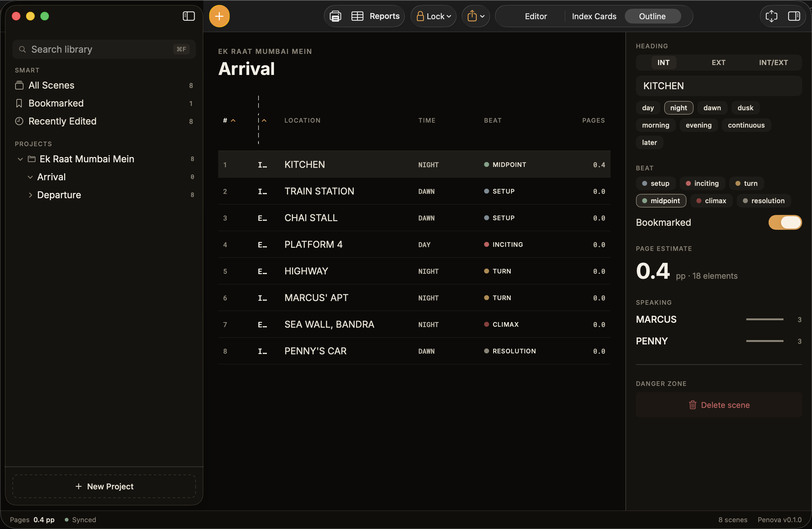This screenshot has width=812, height=529.
Task: Click the Recently Edited clock icon
Action: [19, 121]
